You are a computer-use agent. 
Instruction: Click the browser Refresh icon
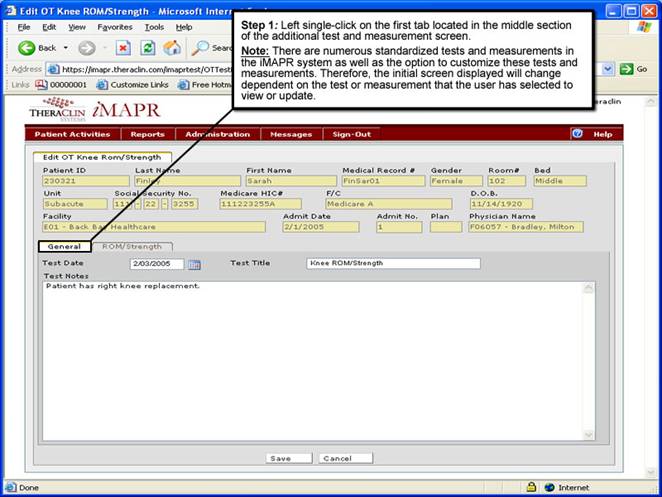click(148, 48)
